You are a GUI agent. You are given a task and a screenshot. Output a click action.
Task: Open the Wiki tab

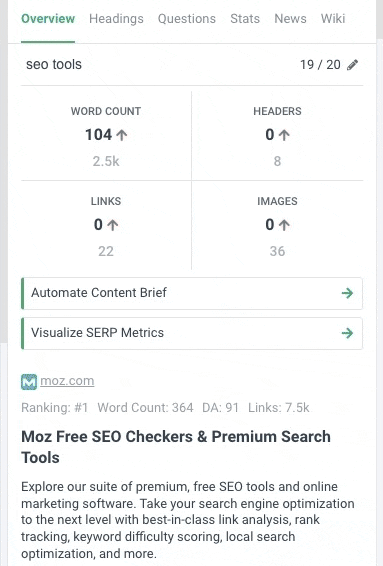(333, 19)
